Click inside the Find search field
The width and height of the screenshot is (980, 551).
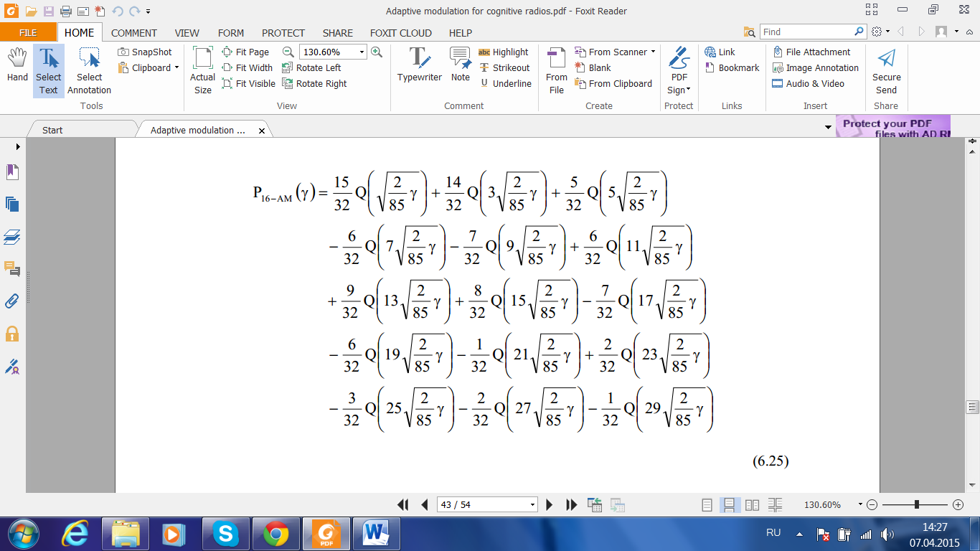pyautogui.click(x=806, y=32)
